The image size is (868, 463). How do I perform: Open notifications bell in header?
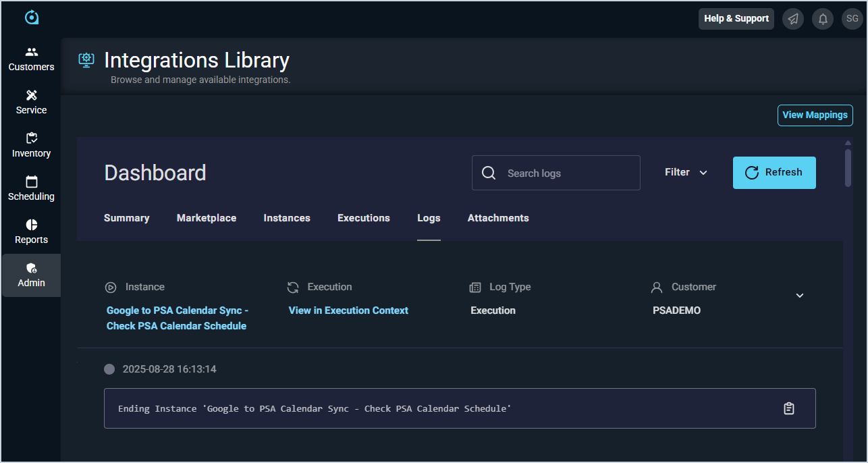[x=823, y=19]
